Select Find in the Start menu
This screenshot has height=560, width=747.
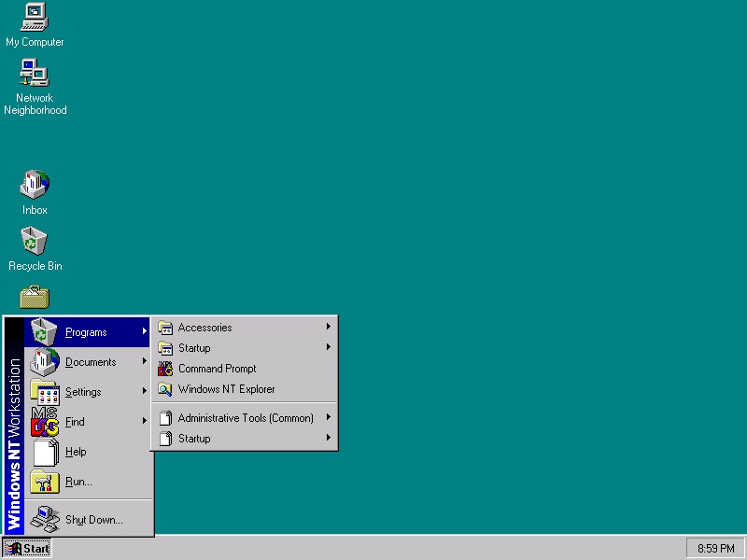pos(75,422)
